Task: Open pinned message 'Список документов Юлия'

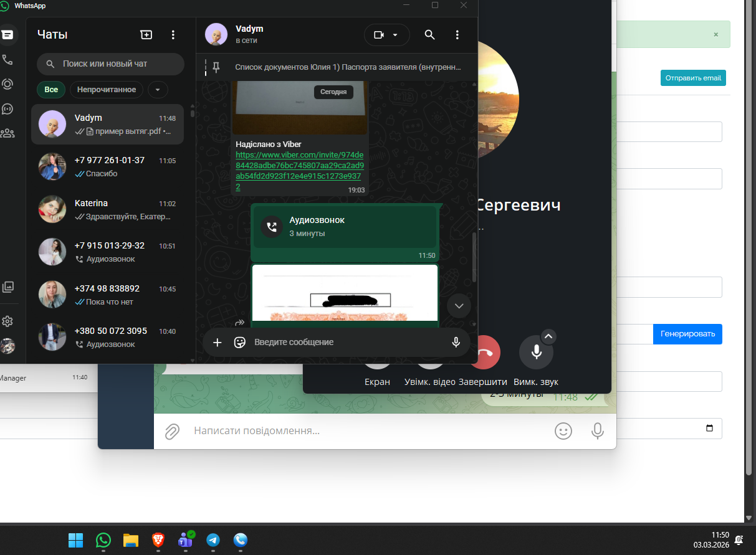Action: click(x=348, y=67)
